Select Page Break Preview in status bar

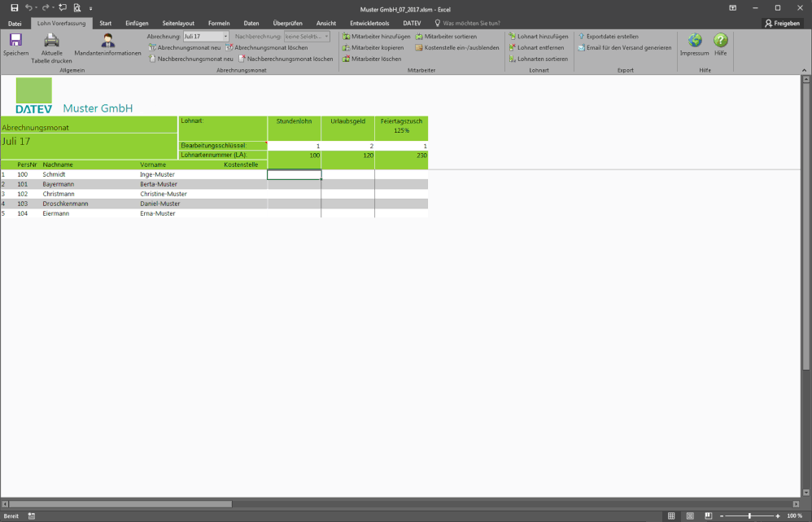[708, 515]
